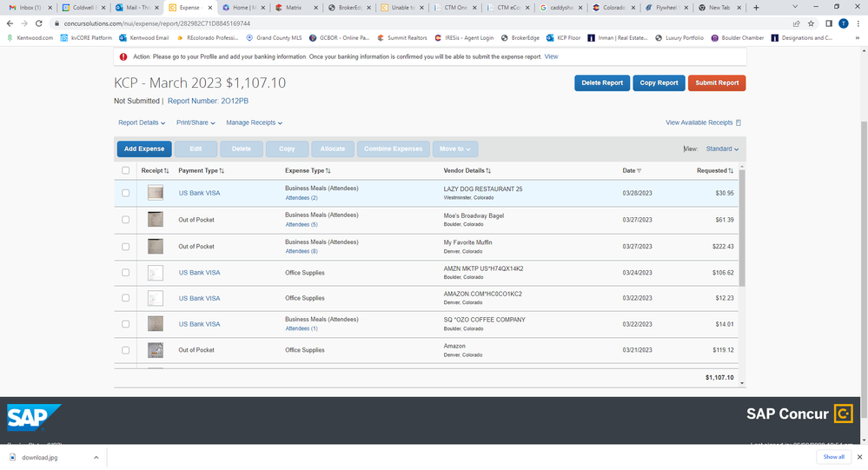Sort by Date column
This screenshot has height=470, width=868.
pos(632,170)
